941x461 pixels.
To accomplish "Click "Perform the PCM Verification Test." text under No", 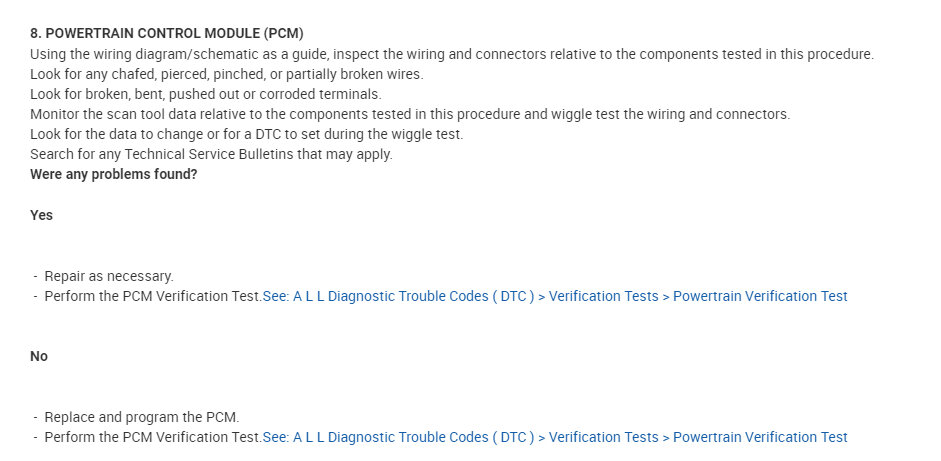I will [152, 437].
